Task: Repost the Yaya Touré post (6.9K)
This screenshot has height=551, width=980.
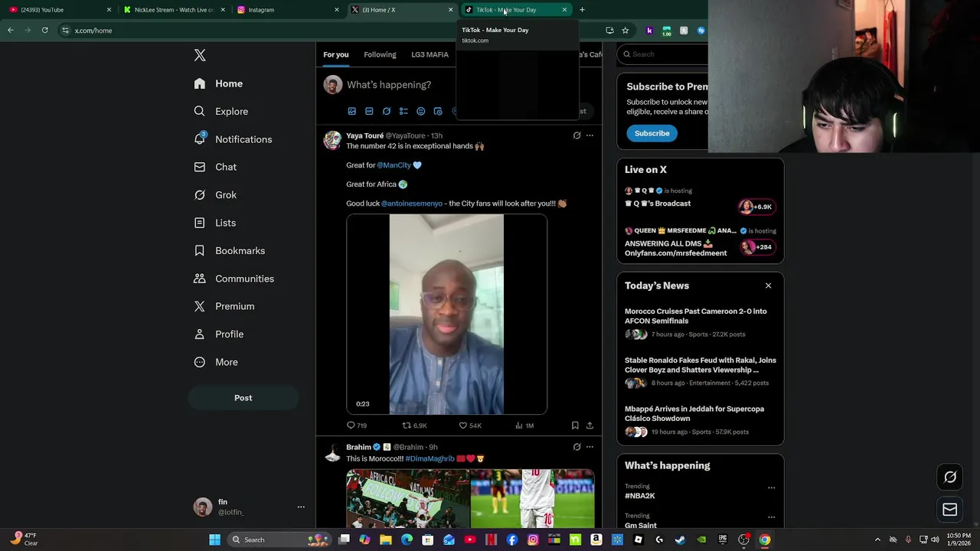Action: [x=414, y=425]
